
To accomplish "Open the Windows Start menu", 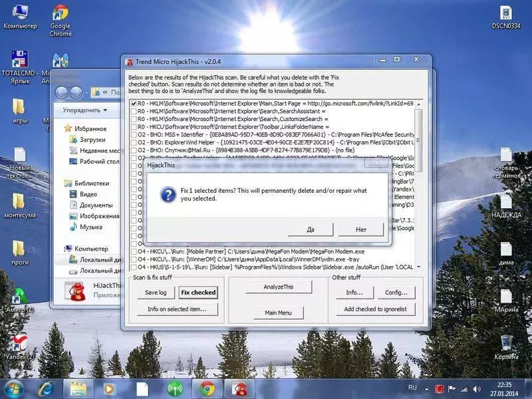I will [x=13, y=389].
